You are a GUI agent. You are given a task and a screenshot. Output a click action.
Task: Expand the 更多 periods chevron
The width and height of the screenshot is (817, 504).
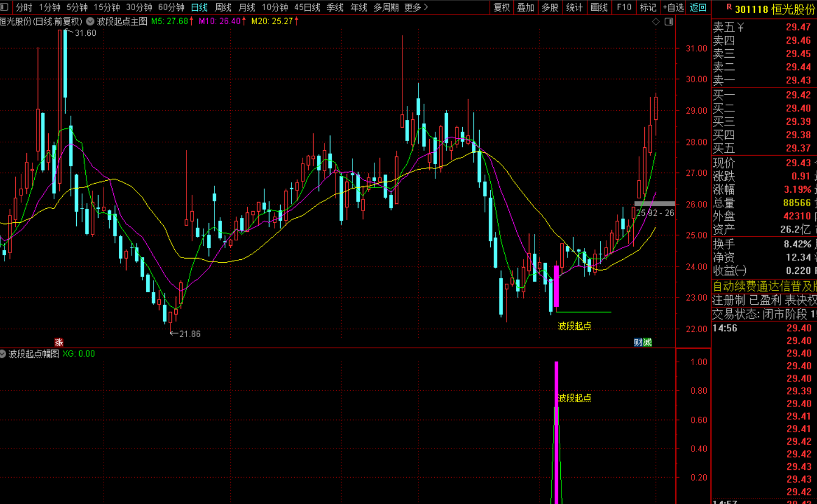[x=426, y=7]
